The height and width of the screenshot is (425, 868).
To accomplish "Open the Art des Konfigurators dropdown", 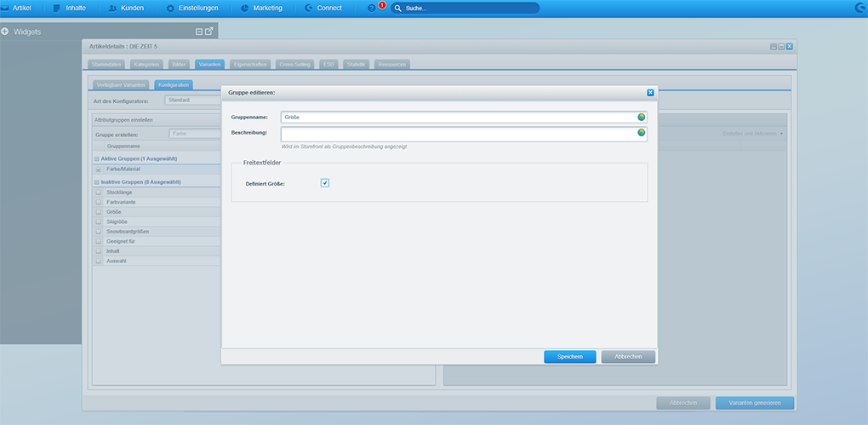I will (x=193, y=101).
